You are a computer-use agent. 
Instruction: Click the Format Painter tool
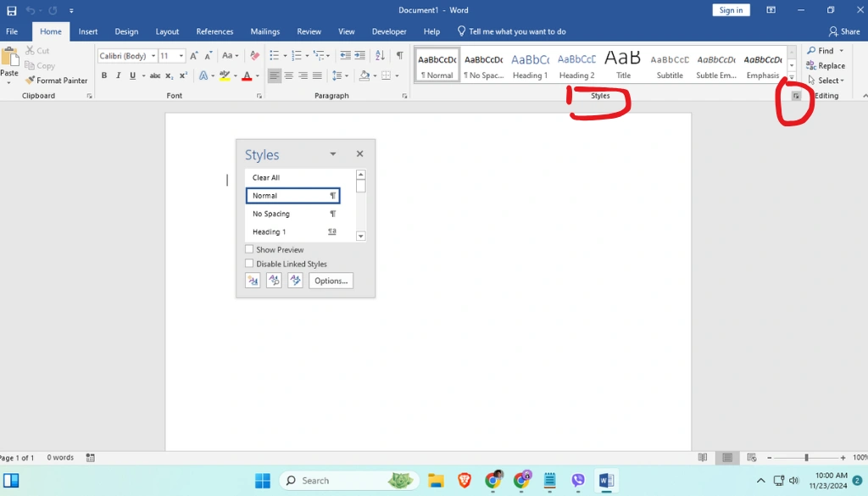pyautogui.click(x=57, y=81)
